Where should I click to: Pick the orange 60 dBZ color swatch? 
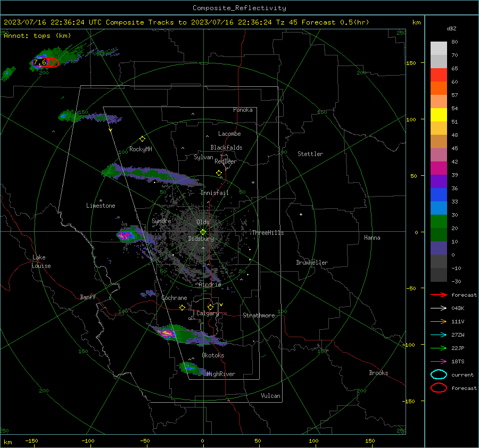pos(439,88)
